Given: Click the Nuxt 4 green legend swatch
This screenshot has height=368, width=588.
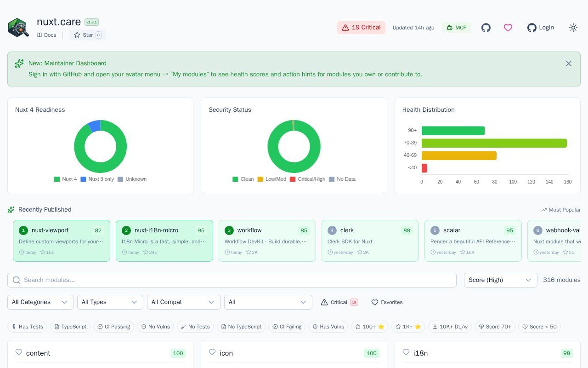Looking at the screenshot, I should tap(57, 179).
